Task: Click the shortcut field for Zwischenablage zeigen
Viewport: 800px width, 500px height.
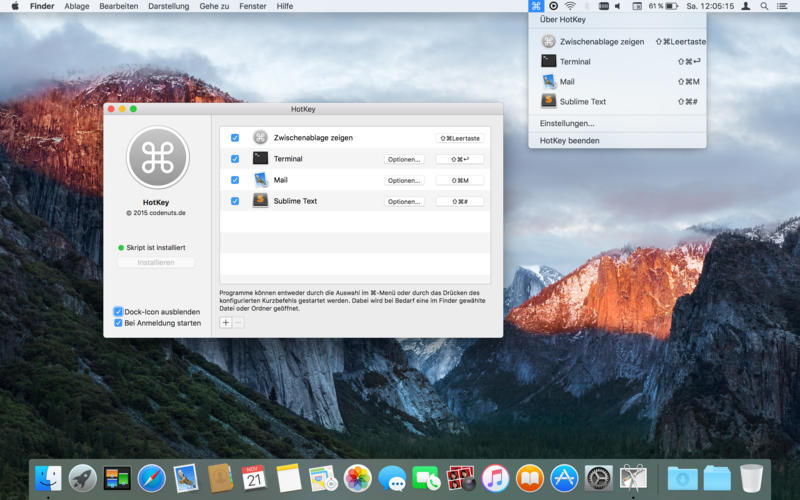Action: (460, 138)
